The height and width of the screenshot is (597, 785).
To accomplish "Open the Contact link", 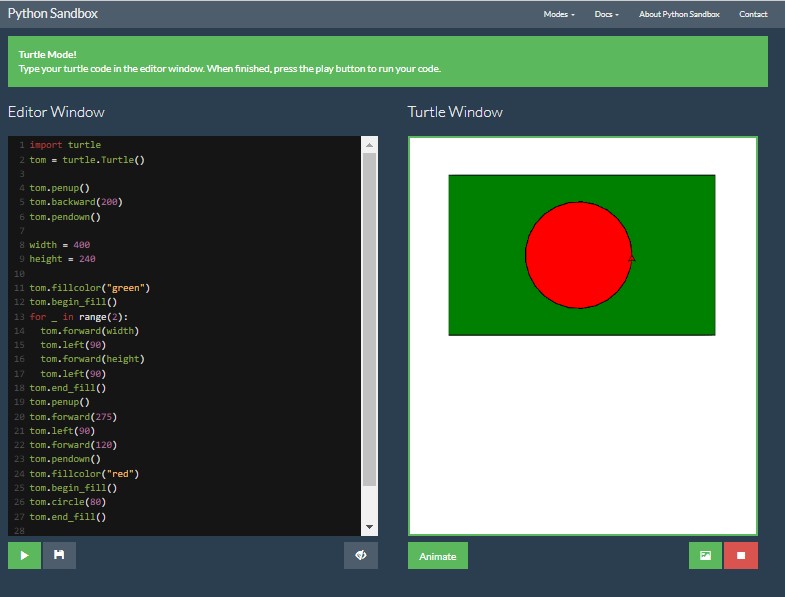I will (753, 14).
